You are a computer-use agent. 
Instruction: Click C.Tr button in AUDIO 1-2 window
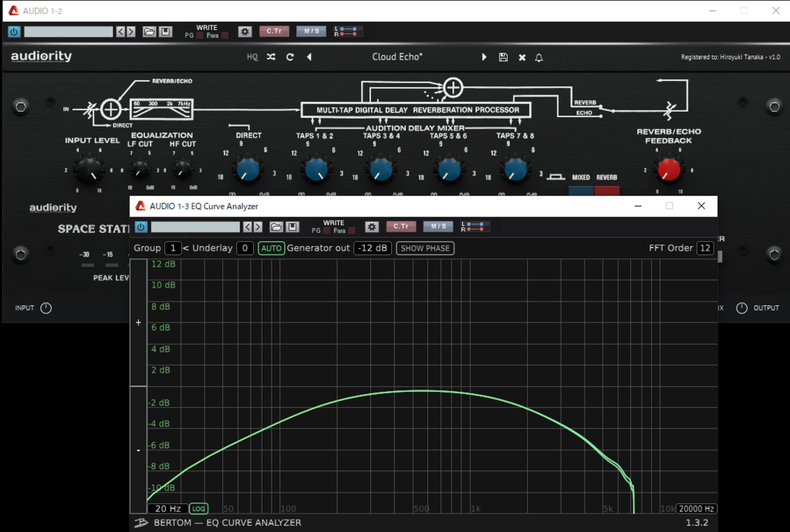274,31
